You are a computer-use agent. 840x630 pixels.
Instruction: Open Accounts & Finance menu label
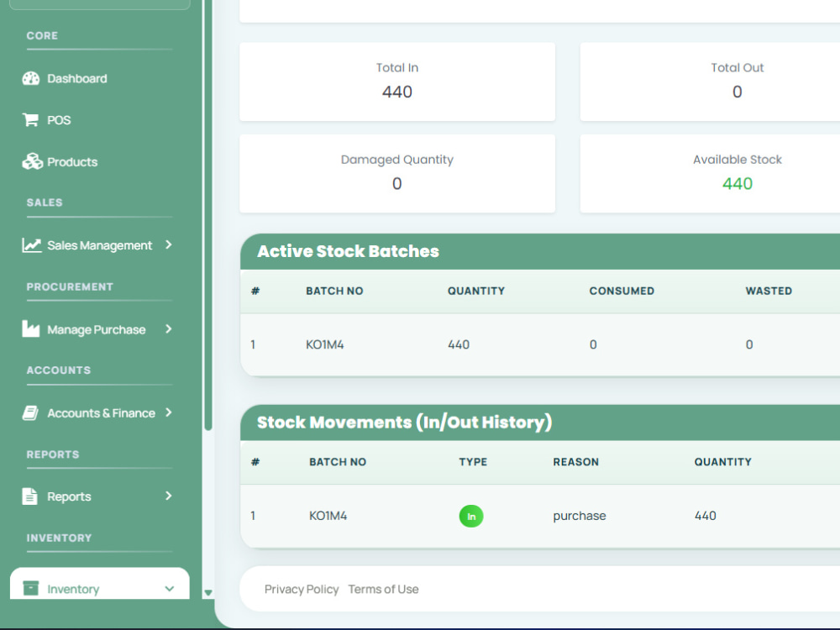click(102, 413)
